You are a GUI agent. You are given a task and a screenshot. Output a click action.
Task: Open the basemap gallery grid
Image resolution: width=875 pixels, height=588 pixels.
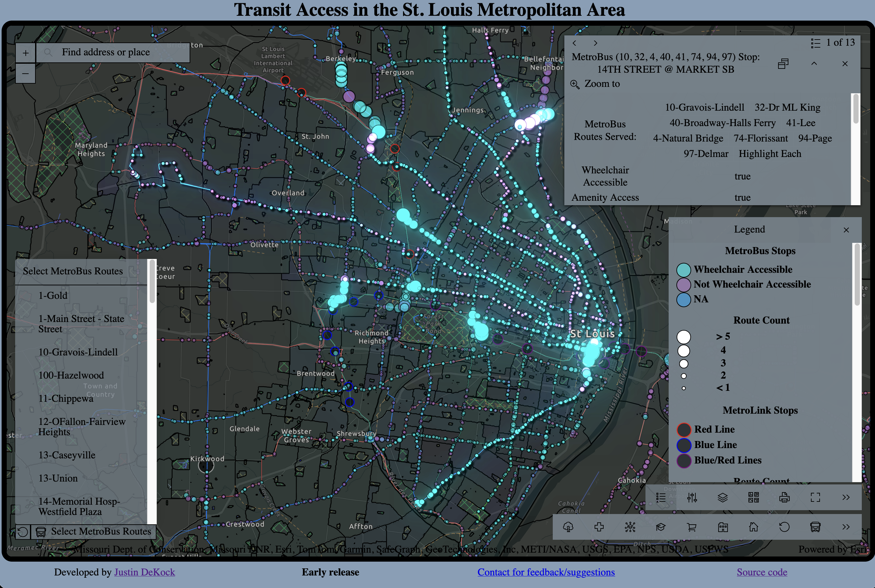(x=753, y=497)
